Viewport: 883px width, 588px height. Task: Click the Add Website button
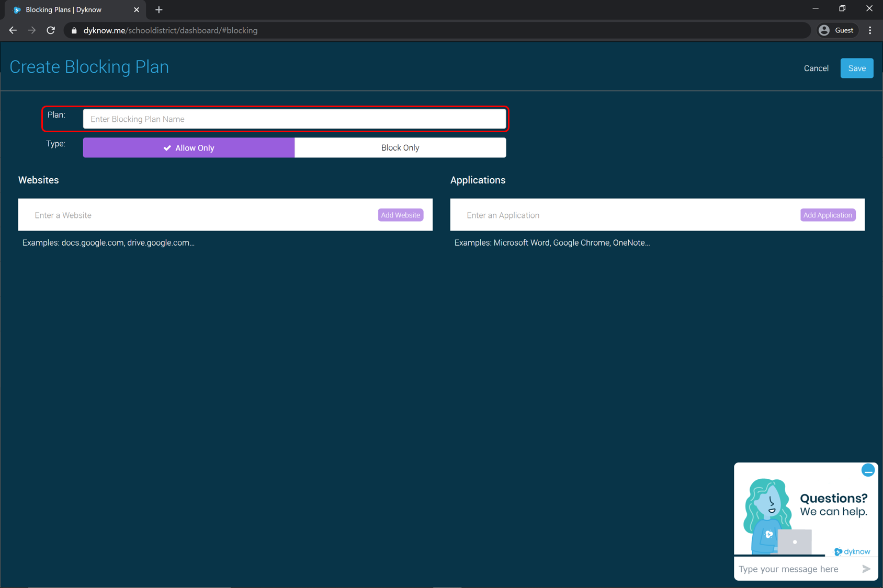[x=401, y=215]
